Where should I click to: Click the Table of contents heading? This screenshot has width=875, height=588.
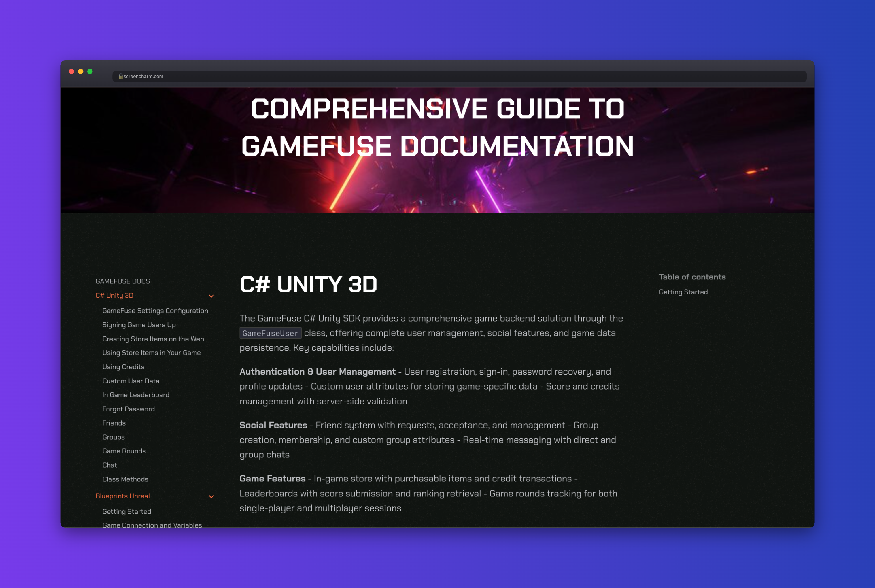click(x=692, y=277)
